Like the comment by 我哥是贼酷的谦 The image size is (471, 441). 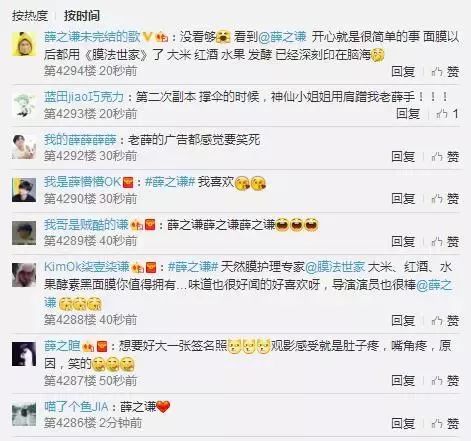(x=445, y=241)
